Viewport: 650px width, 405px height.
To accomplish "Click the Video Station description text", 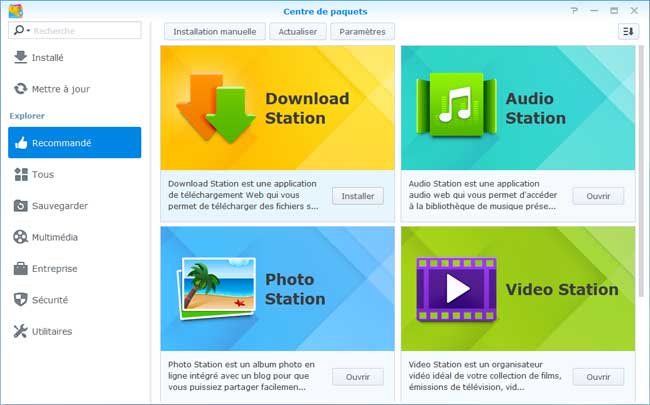I will (x=485, y=376).
